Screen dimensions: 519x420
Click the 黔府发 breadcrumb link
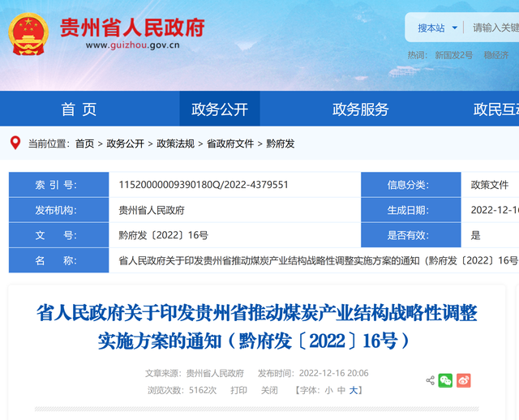pyautogui.click(x=280, y=144)
